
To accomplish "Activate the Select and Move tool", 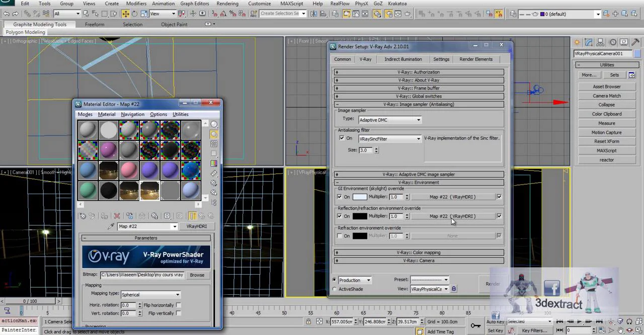I will pos(126,14).
